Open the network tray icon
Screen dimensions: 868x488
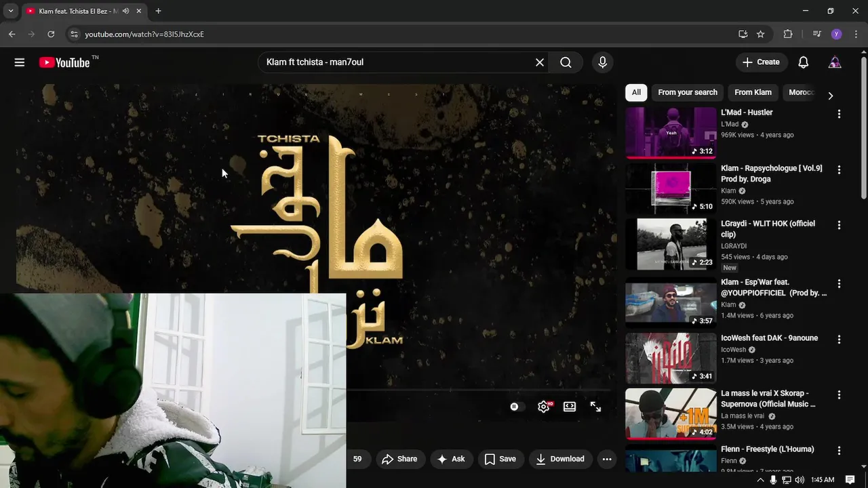click(787, 480)
